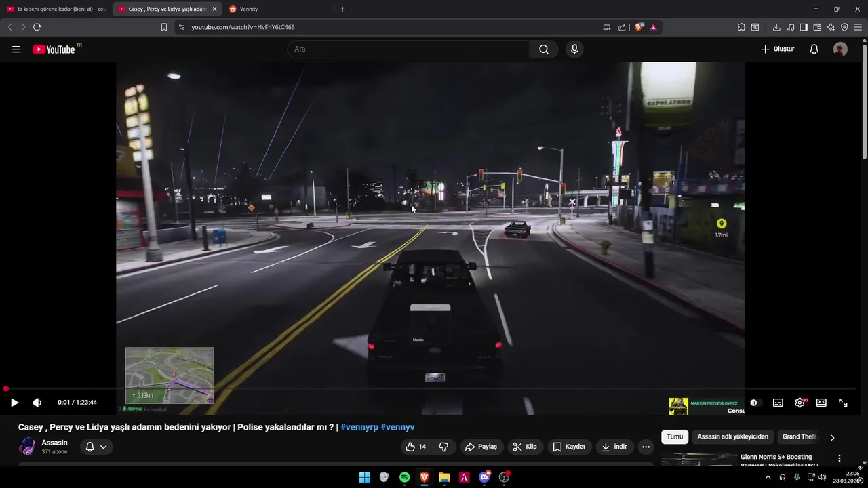Toggle the browser sidebar panel

pos(804,27)
